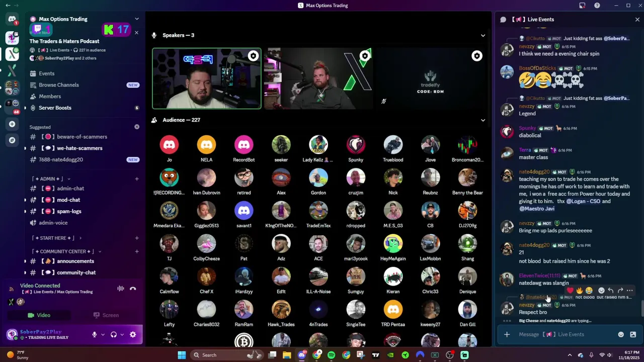Show hidden system tray icons chevron
The width and height of the screenshot is (644, 362).
click(569, 355)
